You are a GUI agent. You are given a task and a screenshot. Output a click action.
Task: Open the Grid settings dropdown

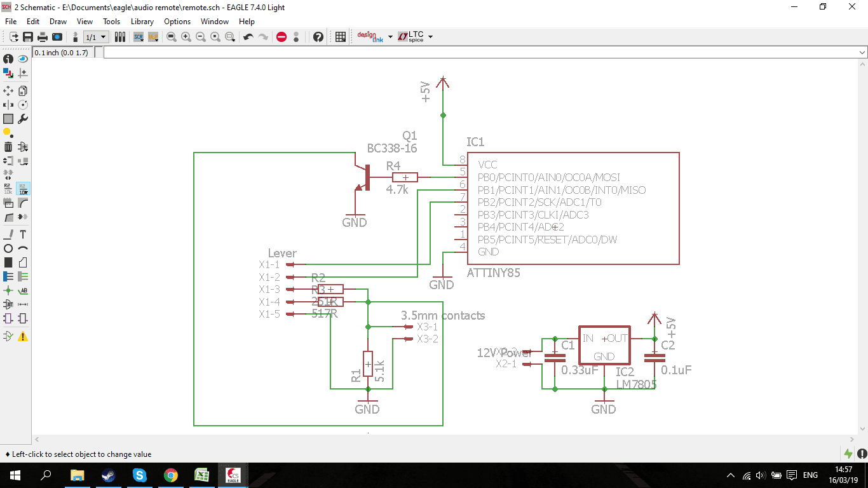pos(341,37)
